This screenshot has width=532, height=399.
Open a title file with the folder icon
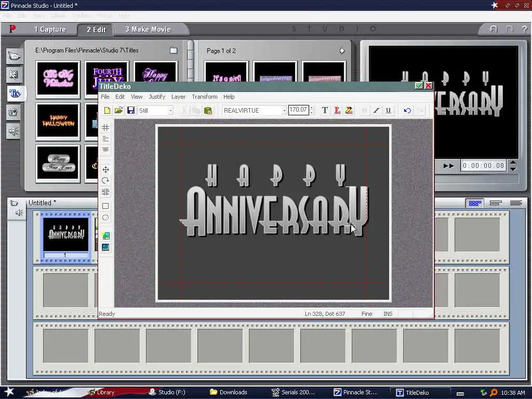click(119, 110)
